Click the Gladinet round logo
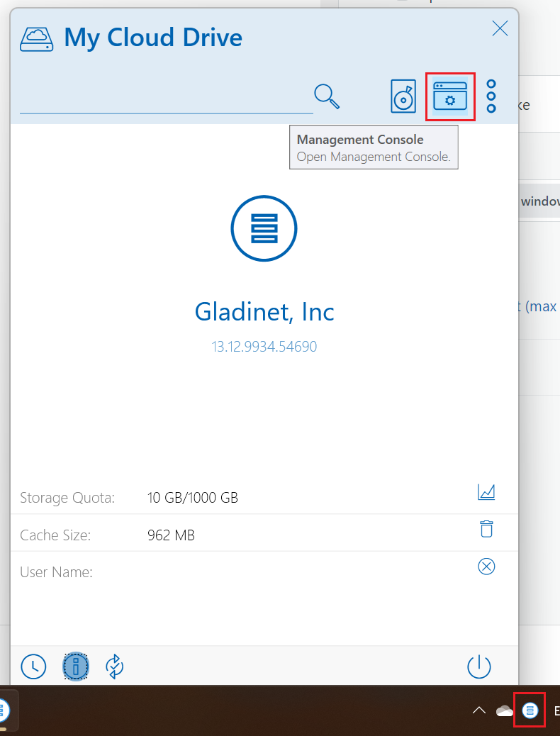560x736 pixels. coord(264,228)
